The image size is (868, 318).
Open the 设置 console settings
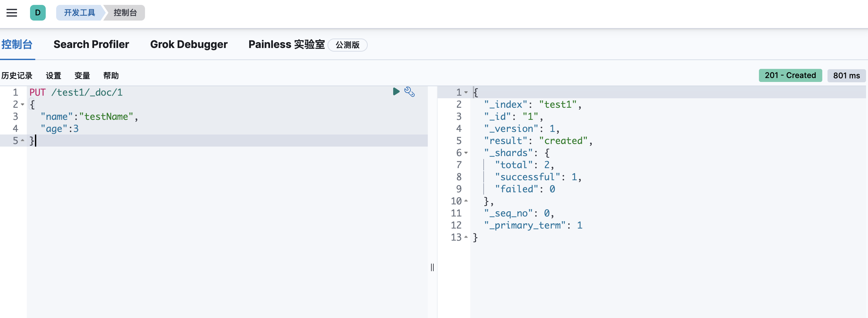[x=54, y=75]
